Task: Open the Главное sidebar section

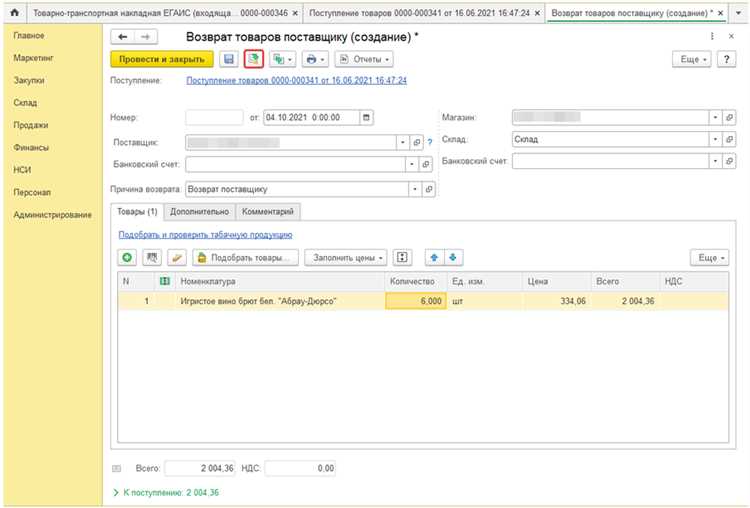Action: tap(29, 35)
